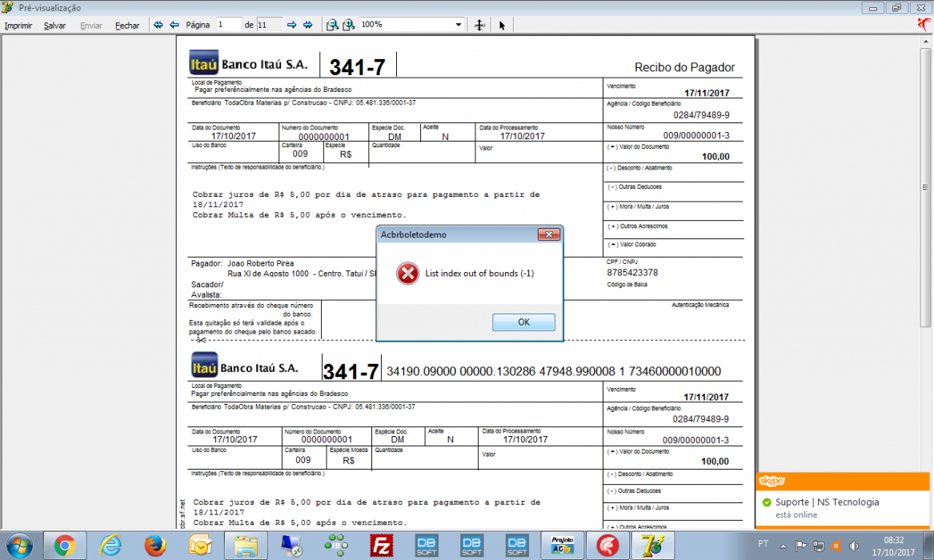
Task: Go to the next page with the right arrow
Action: click(292, 25)
